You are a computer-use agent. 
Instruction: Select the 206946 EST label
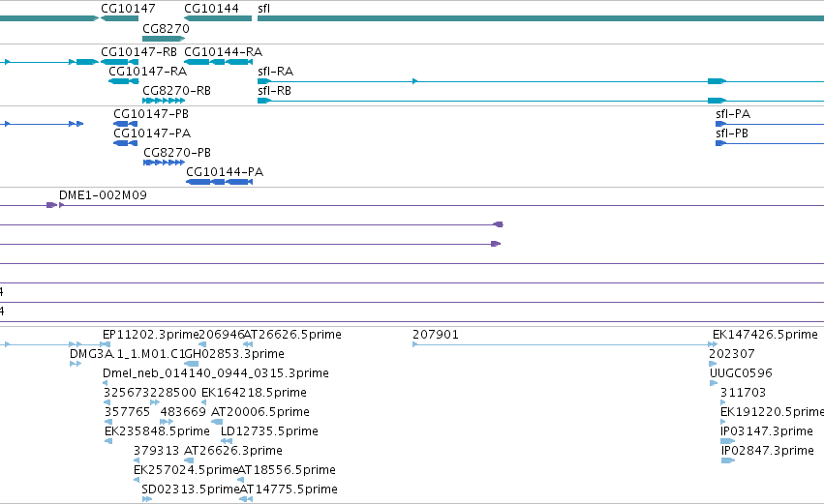222,334
